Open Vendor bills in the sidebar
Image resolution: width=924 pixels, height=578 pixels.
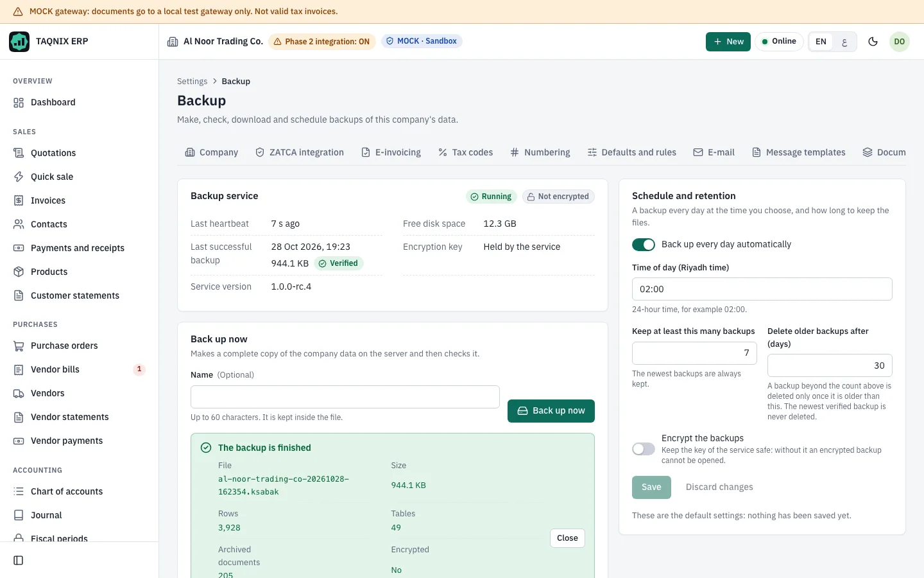80,370
